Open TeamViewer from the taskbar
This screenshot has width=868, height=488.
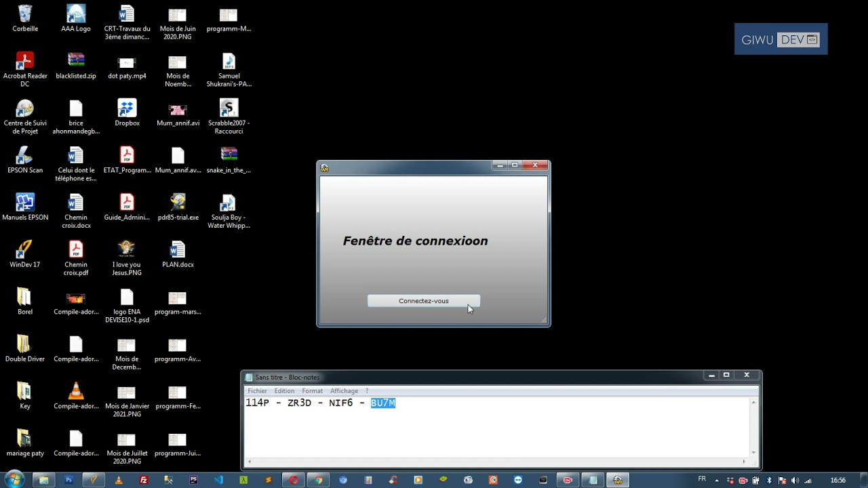(x=518, y=480)
